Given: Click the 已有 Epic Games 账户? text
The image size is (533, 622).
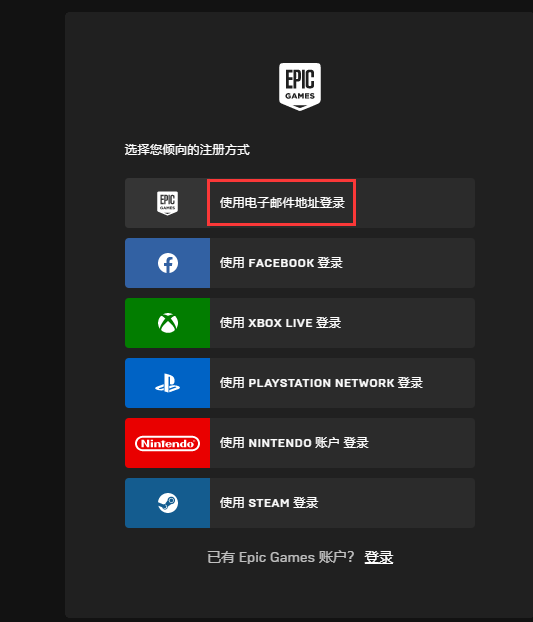Looking at the screenshot, I should tap(280, 557).
